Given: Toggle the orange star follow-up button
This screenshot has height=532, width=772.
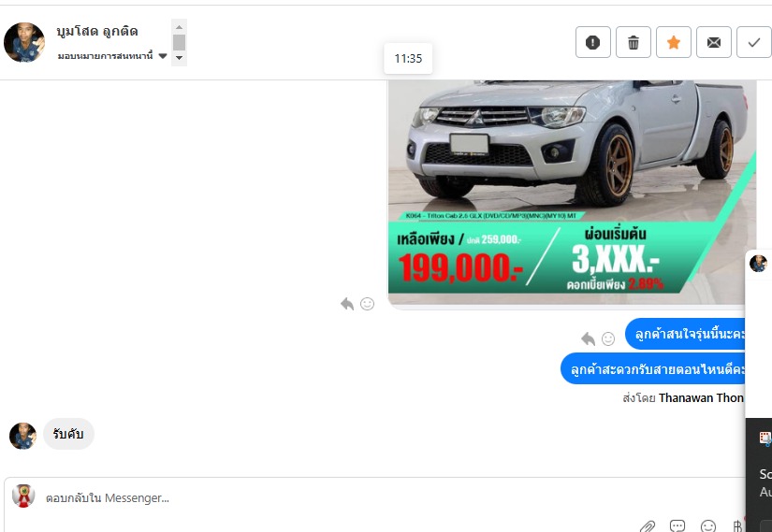Looking at the screenshot, I should click(674, 42).
